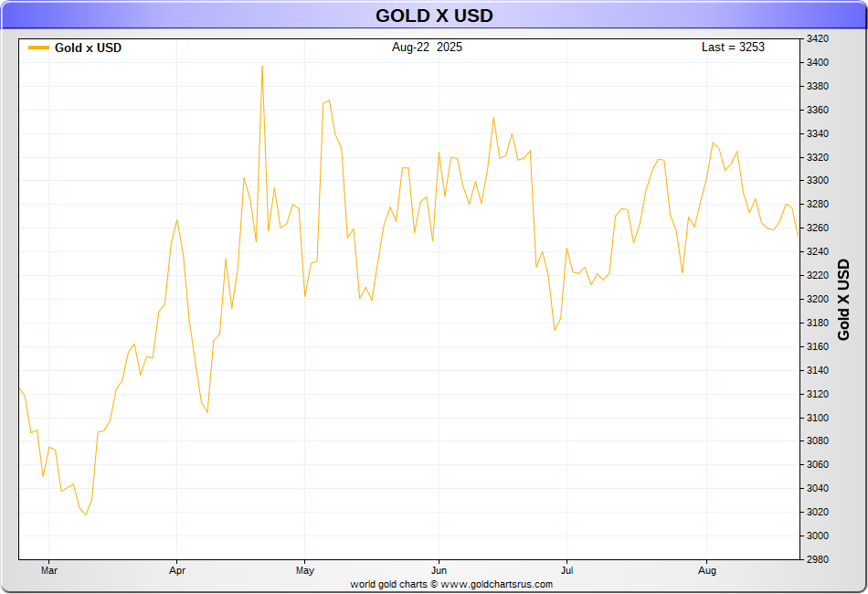868x594 pixels.
Task: Click the 3420 y-axis value
Action: [x=817, y=38]
